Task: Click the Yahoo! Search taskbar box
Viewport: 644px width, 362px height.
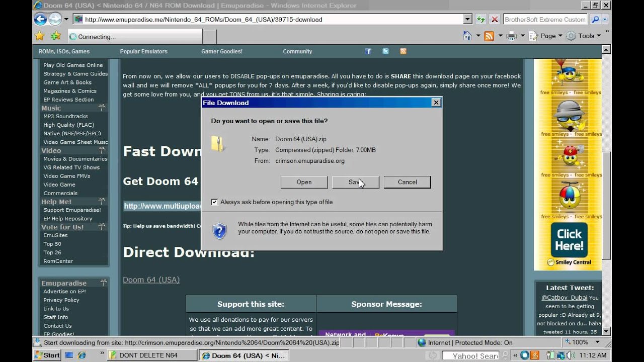Action: coord(470,355)
